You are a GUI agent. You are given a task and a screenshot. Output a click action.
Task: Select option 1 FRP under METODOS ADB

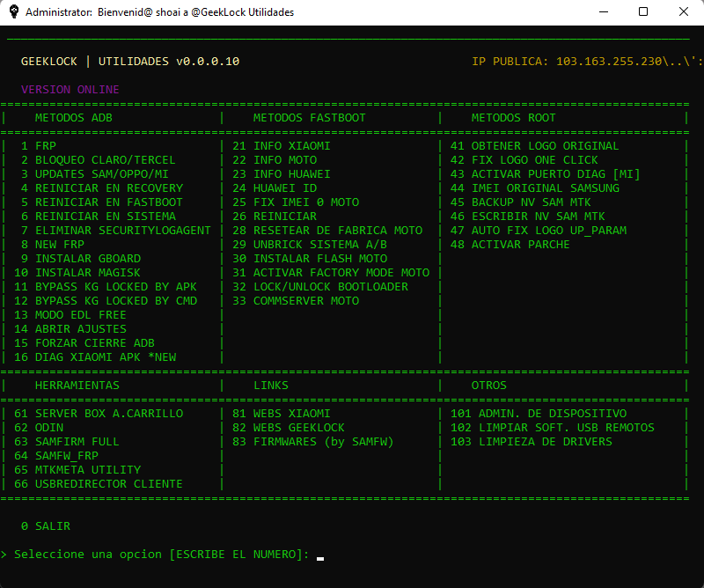35,145
